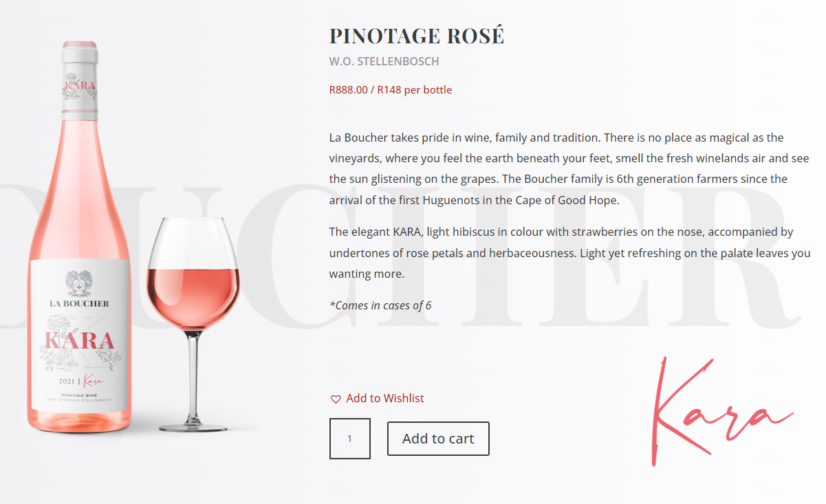This screenshot has height=504, width=826.
Task: Click the La Boucher crest on the bottle label
Action: pos(79,282)
